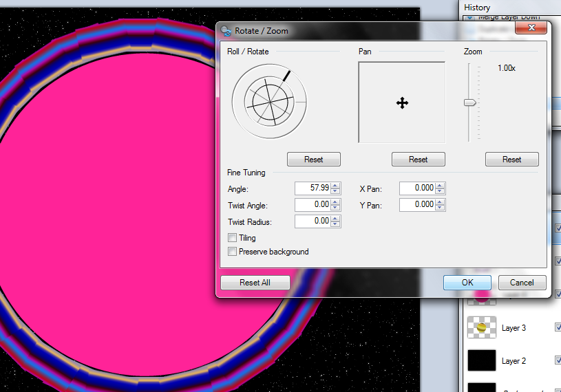Reset the Pan settings
Image resolution: width=561 pixels, height=392 pixels.
pos(418,160)
